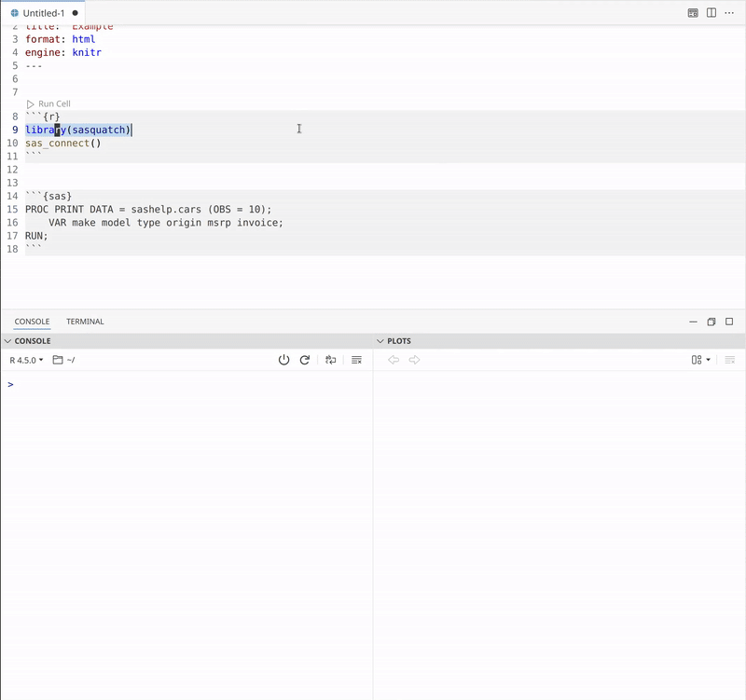Screen dimensions: 746x700
Task: Select the Untitled-1 editor tab
Action: (x=43, y=13)
